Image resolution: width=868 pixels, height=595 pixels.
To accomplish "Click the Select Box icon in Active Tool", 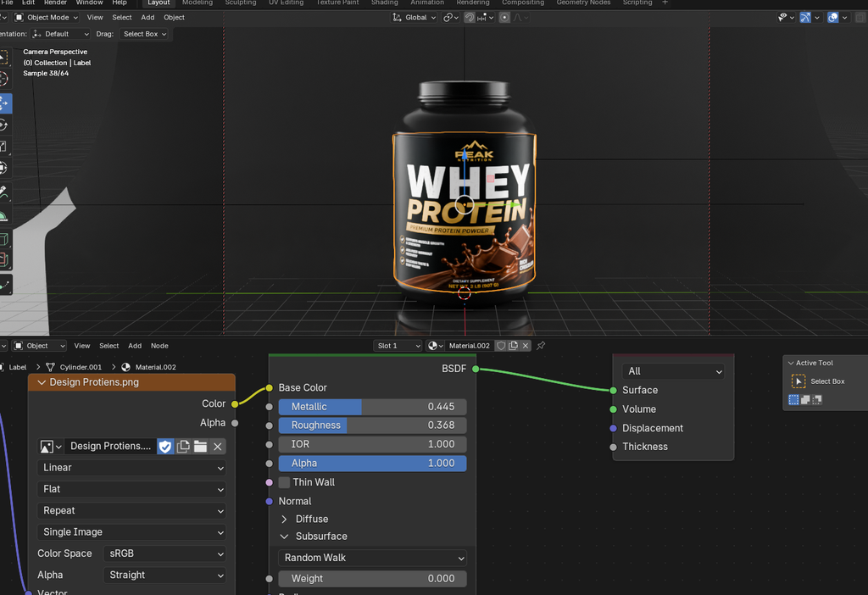I will pyautogui.click(x=798, y=381).
